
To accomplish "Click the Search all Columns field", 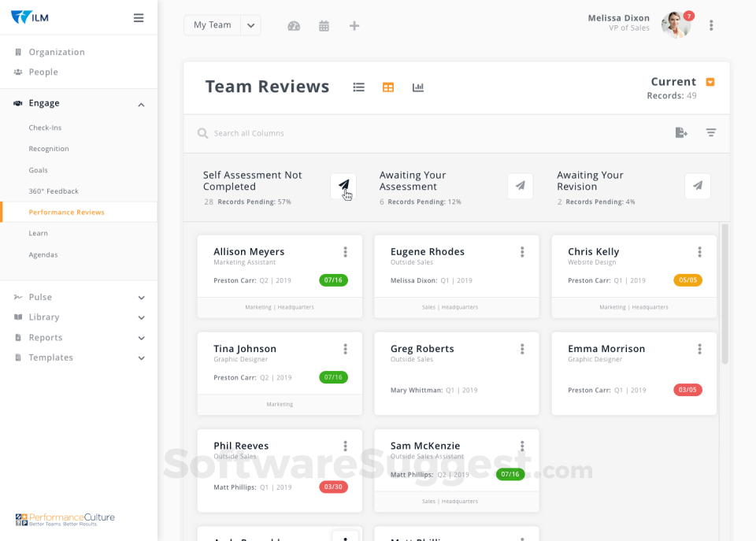I will (249, 133).
